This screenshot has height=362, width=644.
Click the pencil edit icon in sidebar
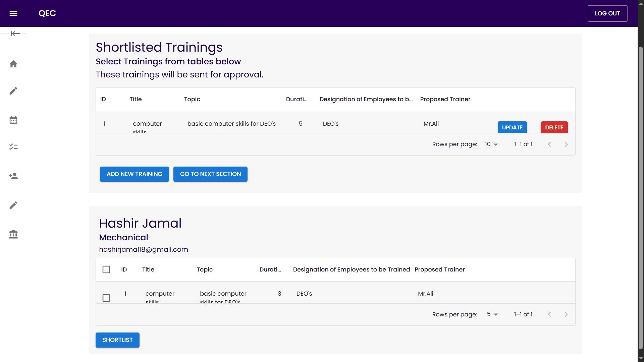point(13,91)
